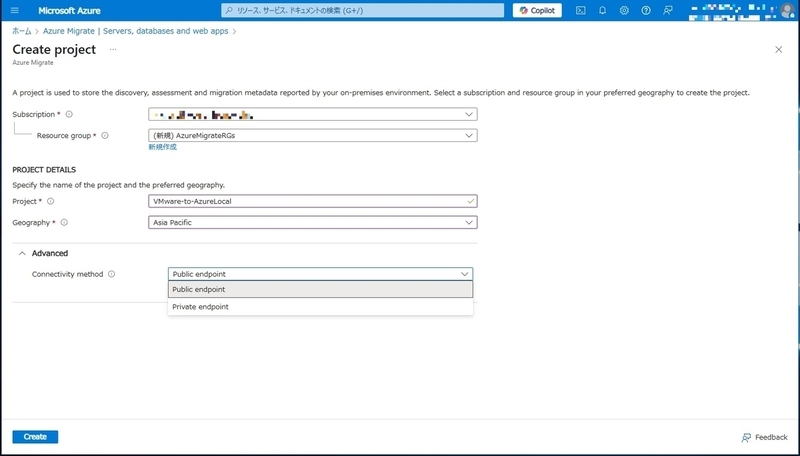This screenshot has height=456, width=800.
Task: Open help question mark icon
Action: coord(646,10)
